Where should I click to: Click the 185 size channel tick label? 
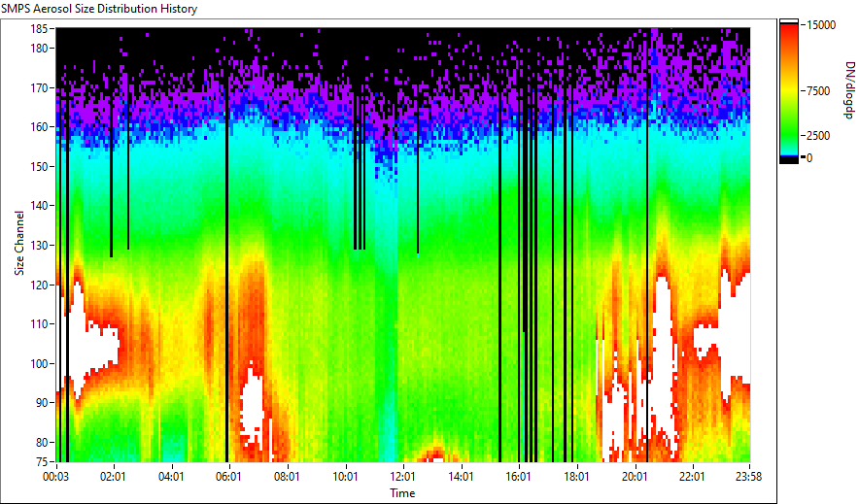point(40,28)
